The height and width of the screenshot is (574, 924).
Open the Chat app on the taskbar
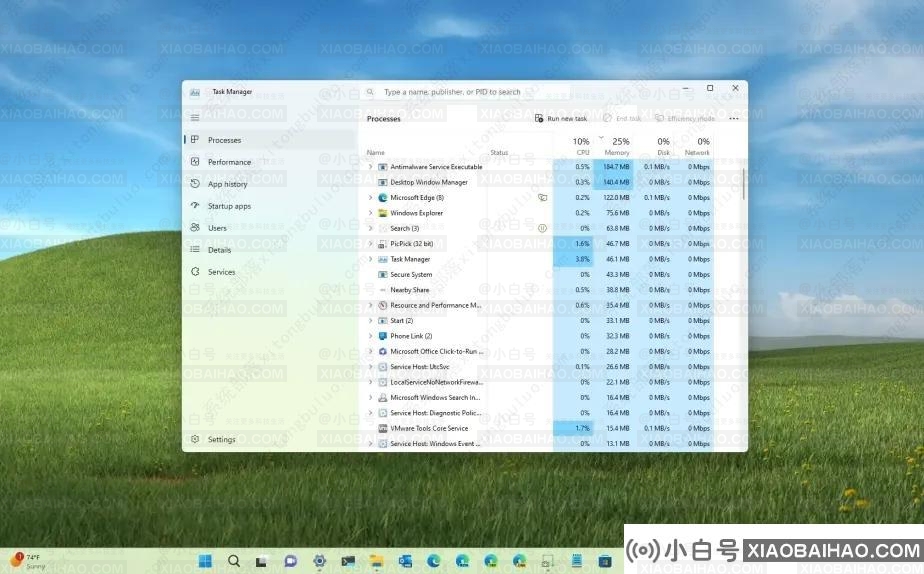click(x=290, y=561)
